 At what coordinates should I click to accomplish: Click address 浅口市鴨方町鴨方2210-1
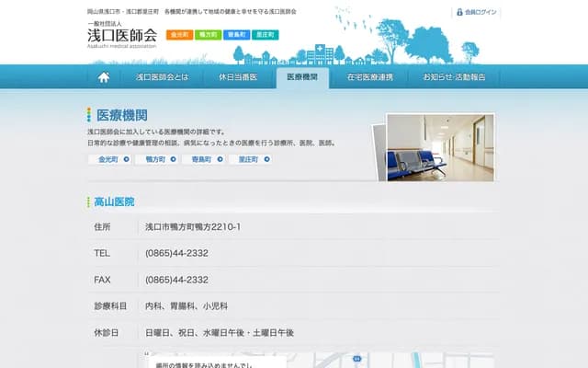193,227
